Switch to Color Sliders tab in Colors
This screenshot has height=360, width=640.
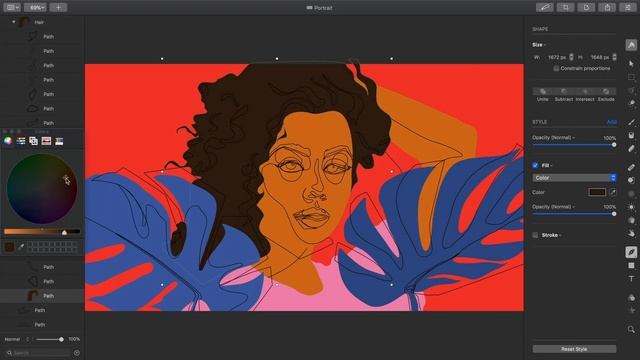tap(21, 141)
